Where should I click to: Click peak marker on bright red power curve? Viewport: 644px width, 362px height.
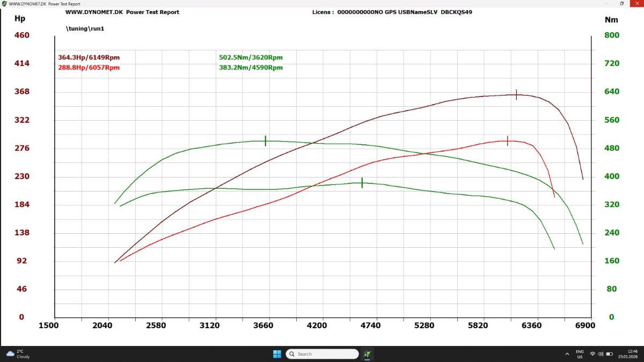point(507,141)
